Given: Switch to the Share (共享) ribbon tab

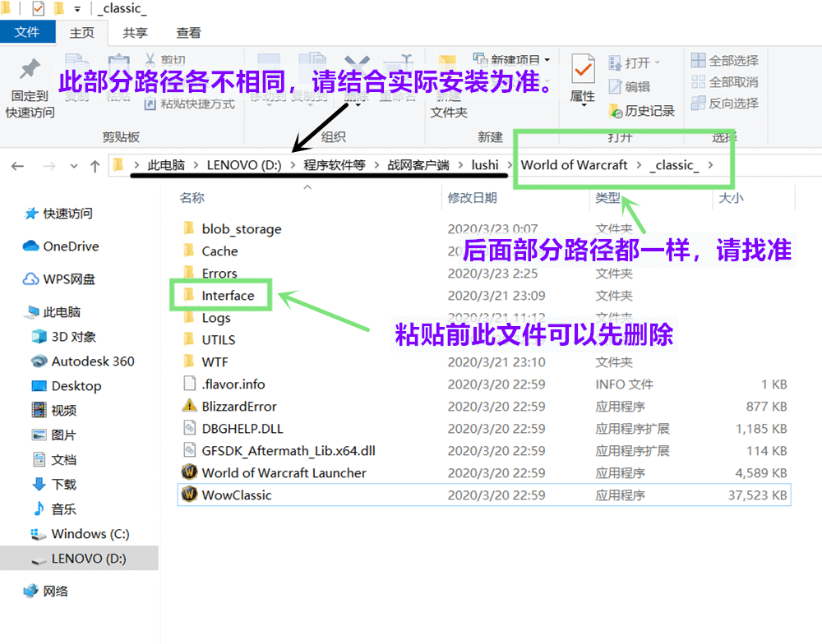Looking at the screenshot, I should coord(135,33).
